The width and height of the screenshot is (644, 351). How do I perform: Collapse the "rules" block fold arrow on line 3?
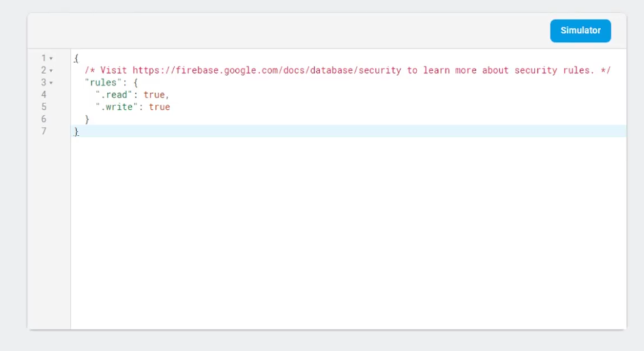point(51,83)
